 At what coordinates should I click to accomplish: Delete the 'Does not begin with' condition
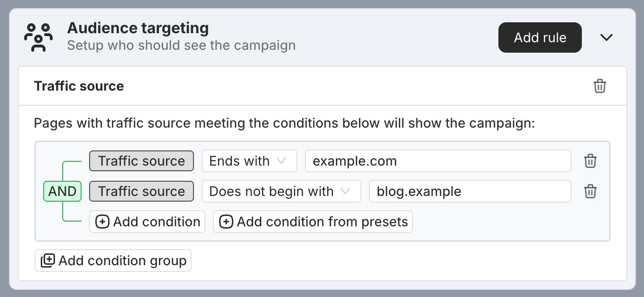(x=590, y=191)
